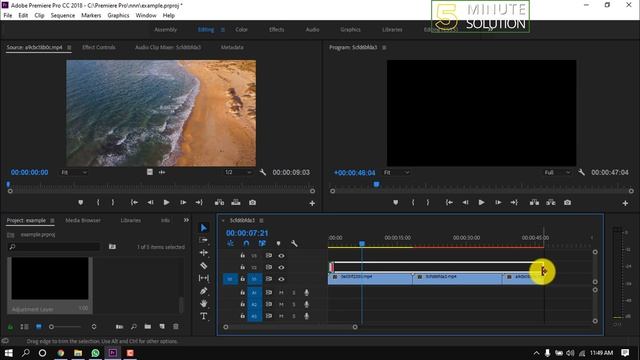
Task: Open Source monitor button editor plus
Action: coord(312,203)
